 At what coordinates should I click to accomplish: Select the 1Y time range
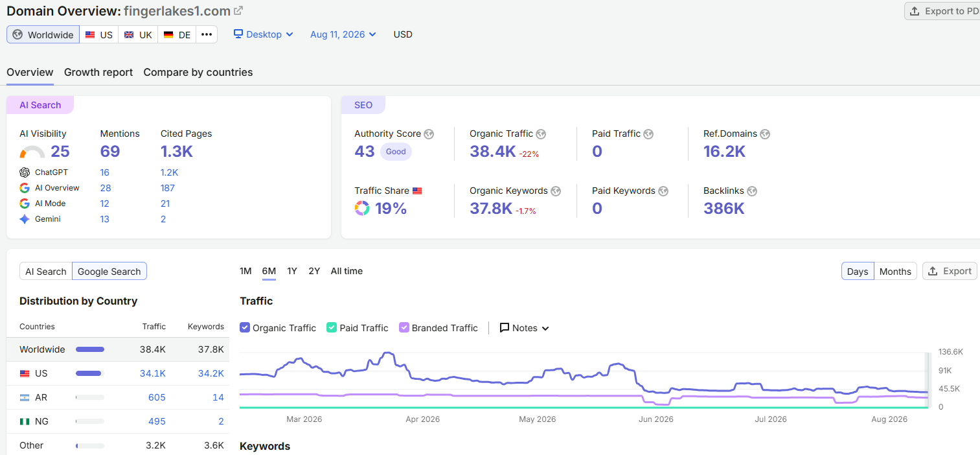292,271
